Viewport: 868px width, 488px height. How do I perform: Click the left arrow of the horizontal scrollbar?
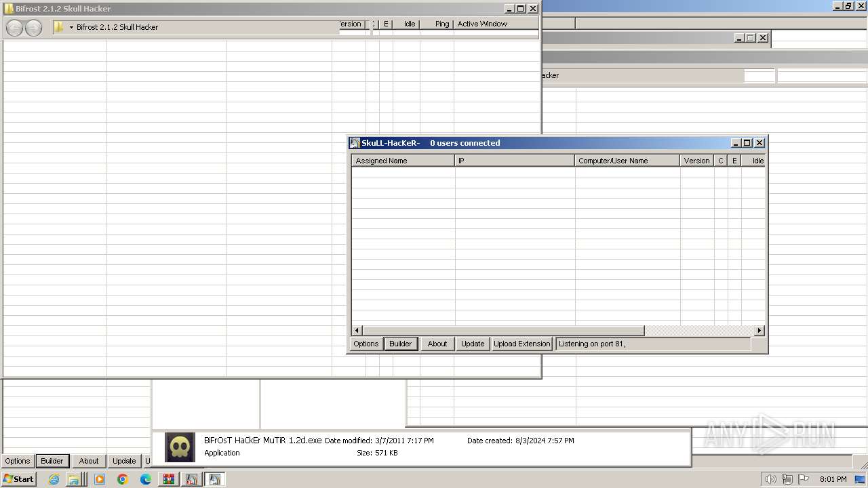[x=357, y=331]
